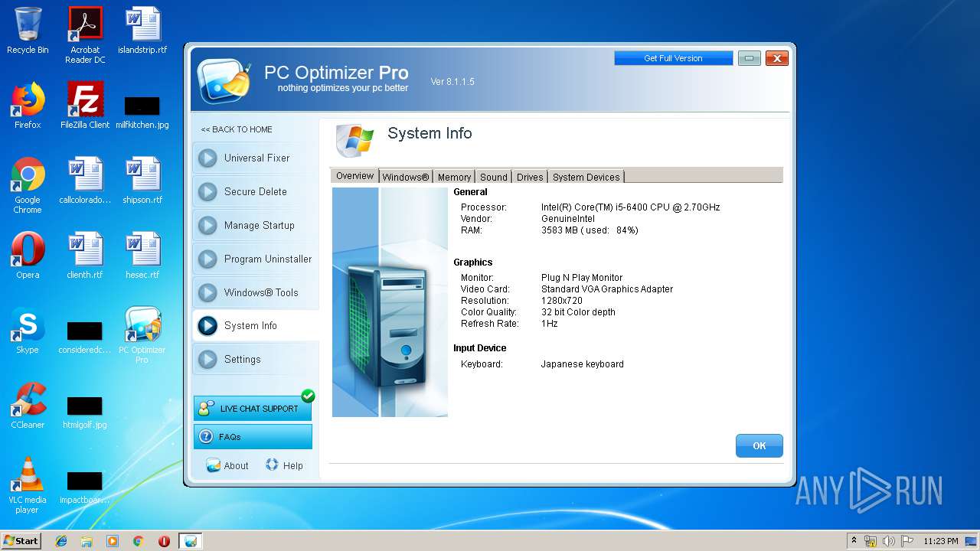Click the About cloud icon
This screenshot has height=551, width=980.
pos(213,465)
